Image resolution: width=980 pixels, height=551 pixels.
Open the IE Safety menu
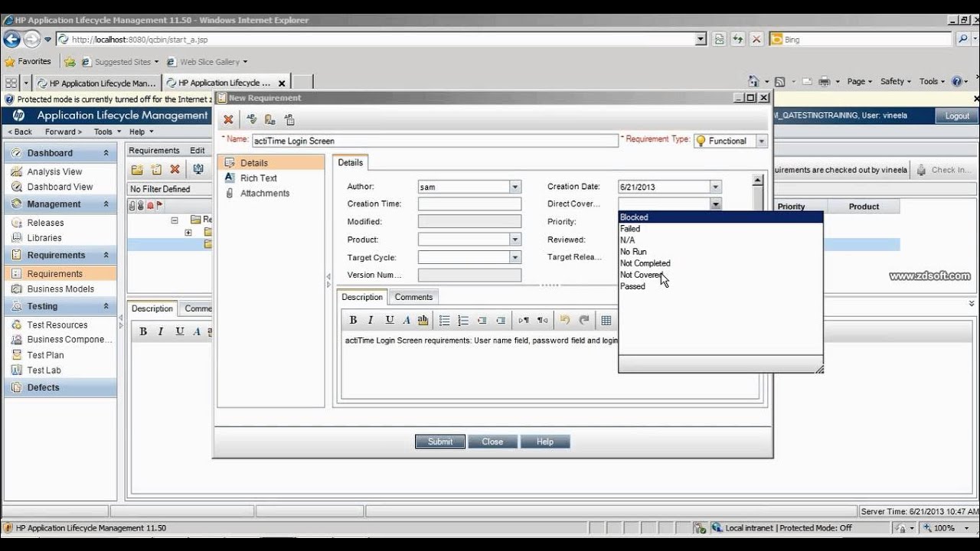pos(896,81)
